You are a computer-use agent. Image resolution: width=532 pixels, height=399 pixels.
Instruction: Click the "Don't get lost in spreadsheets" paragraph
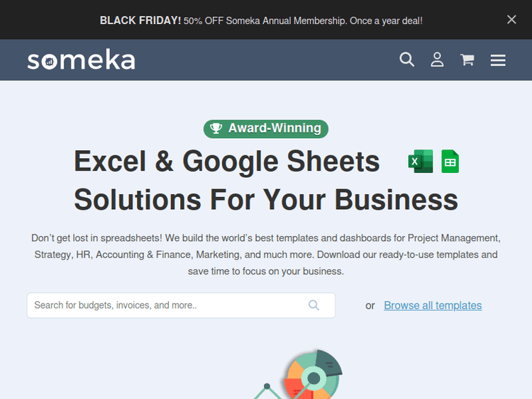(266, 254)
